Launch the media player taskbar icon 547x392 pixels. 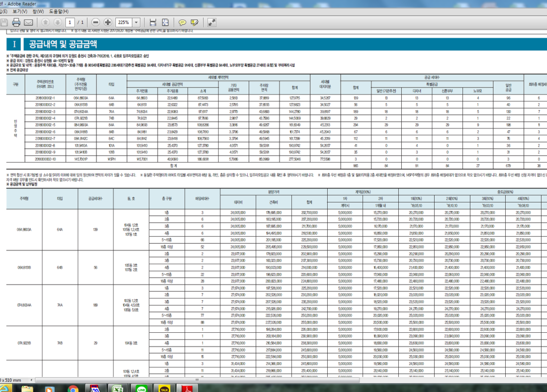[50, 389]
